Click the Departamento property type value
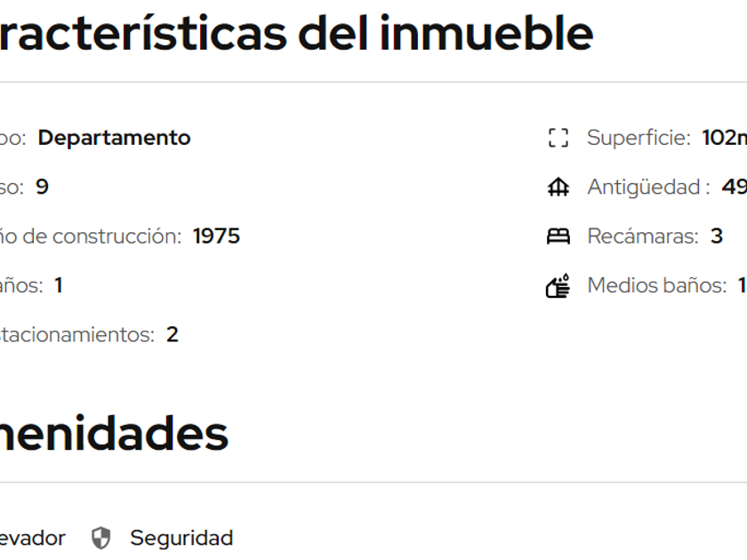The height and width of the screenshot is (560, 747). 114,138
